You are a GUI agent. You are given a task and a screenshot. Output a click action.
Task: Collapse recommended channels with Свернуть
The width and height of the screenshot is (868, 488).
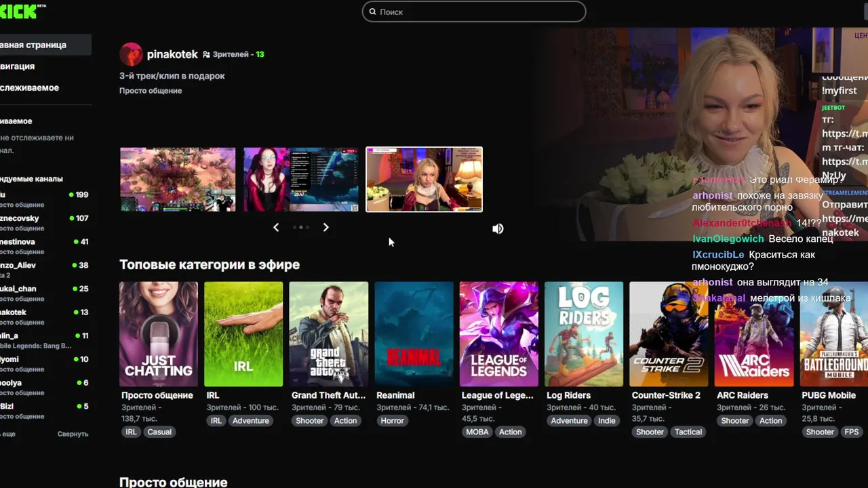pos(73,434)
